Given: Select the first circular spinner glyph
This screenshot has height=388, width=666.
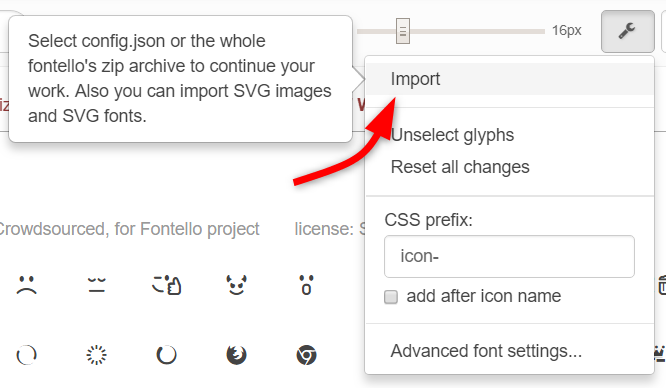Looking at the screenshot, I should tap(27, 355).
